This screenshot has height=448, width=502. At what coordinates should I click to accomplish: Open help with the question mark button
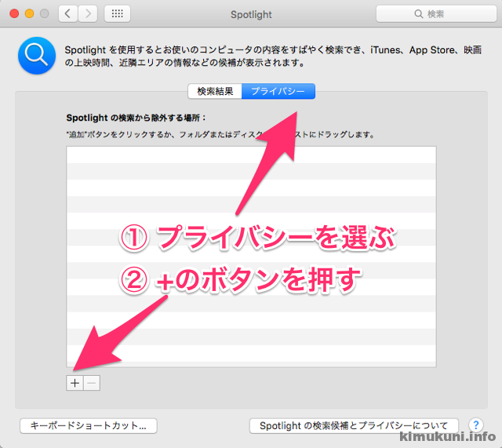click(x=476, y=425)
